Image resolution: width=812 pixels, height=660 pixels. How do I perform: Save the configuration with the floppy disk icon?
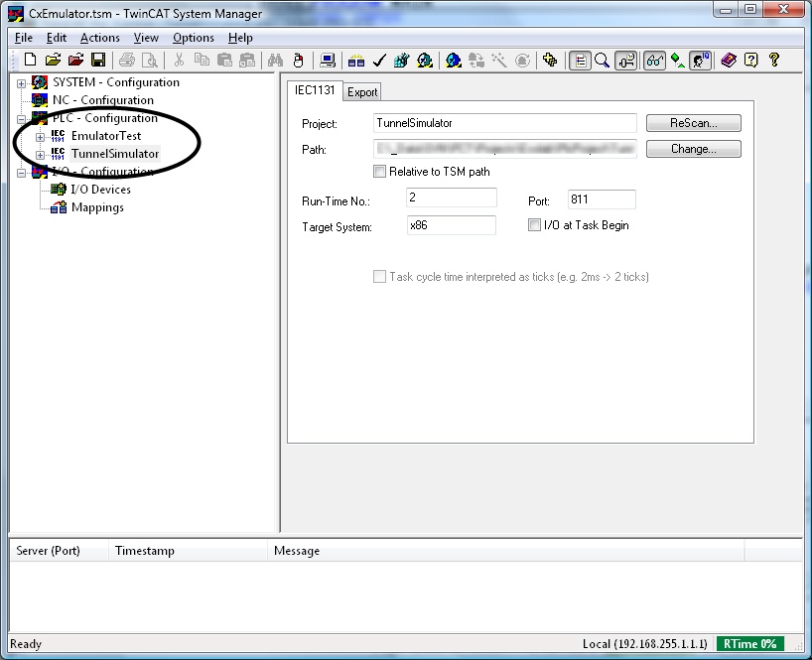click(x=98, y=61)
